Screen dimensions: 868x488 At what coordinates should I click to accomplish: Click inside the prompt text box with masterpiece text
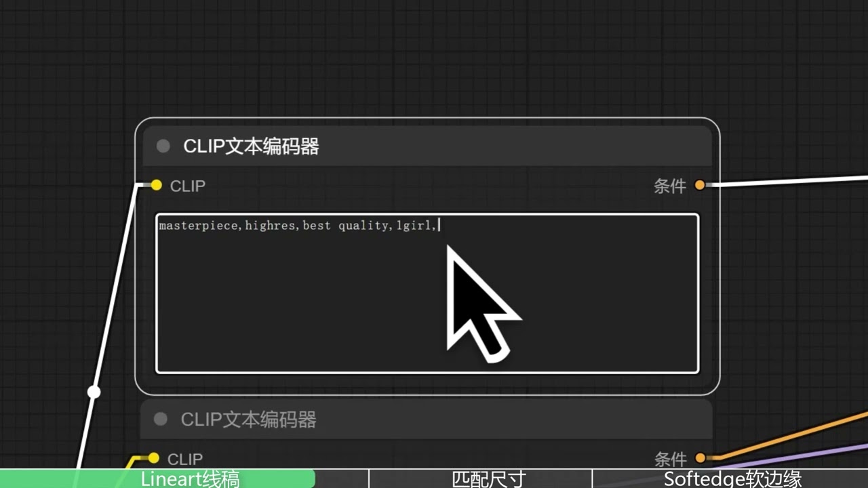[x=427, y=293]
